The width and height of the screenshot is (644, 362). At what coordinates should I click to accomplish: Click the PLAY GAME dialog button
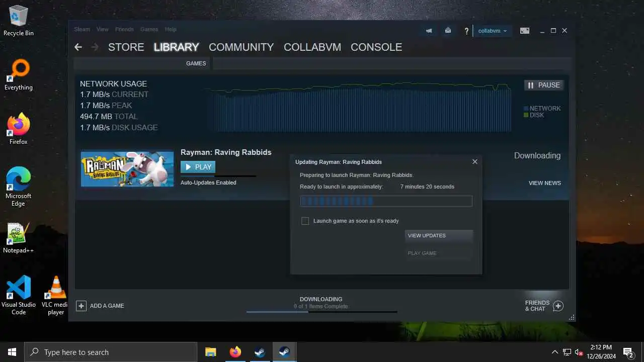(439, 253)
